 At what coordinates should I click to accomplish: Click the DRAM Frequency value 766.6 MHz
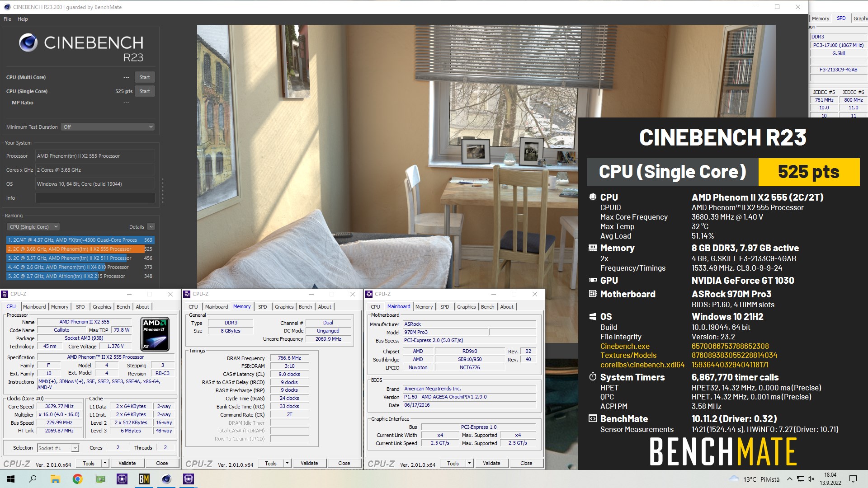(x=289, y=358)
